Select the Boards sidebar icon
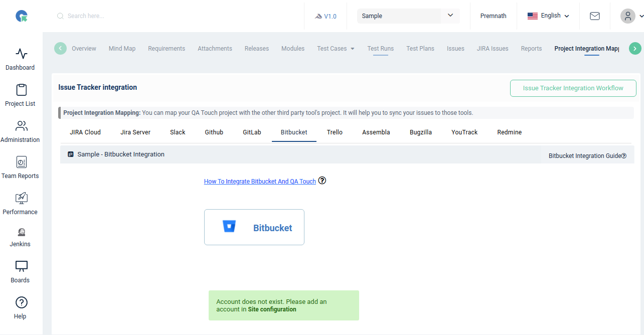This screenshot has height=335, width=644. coord(20,271)
